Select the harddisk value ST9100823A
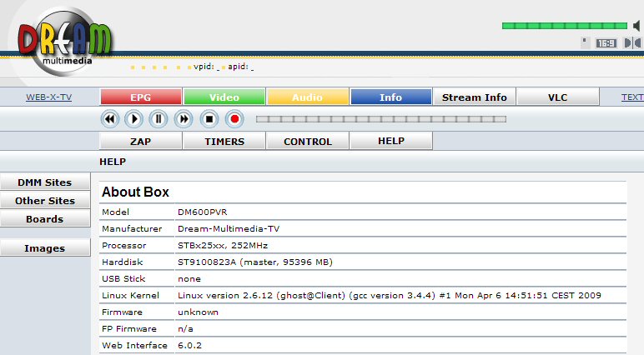This screenshot has width=644, height=355. coord(207,262)
